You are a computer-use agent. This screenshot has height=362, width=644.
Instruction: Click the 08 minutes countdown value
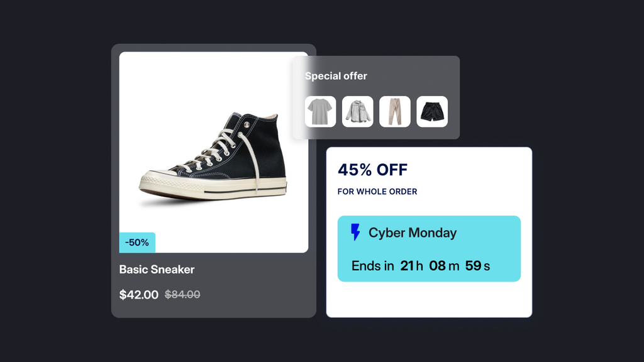pos(438,266)
